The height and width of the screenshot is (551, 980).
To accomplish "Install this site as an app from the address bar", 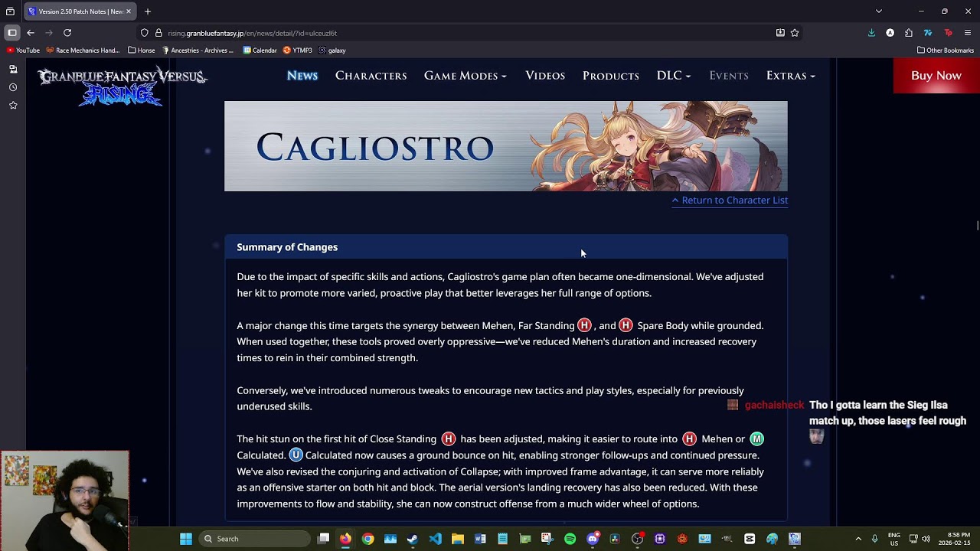I will click(780, 33).
